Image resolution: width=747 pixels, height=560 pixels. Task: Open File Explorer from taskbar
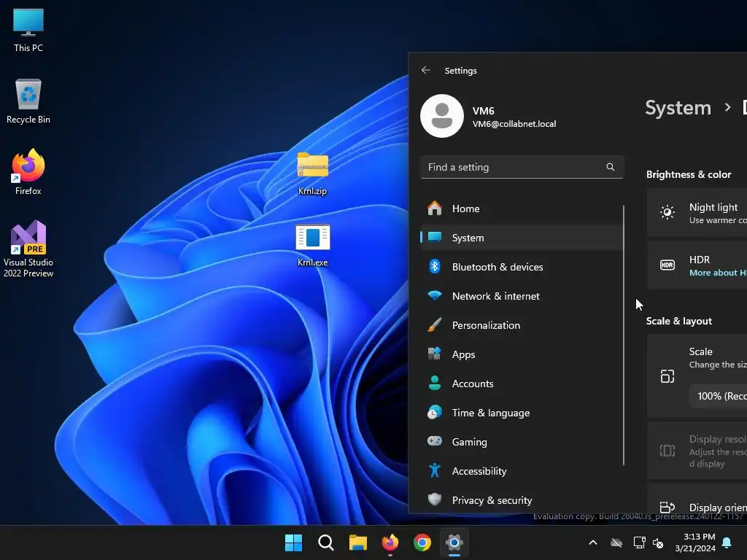coord(357,542)
